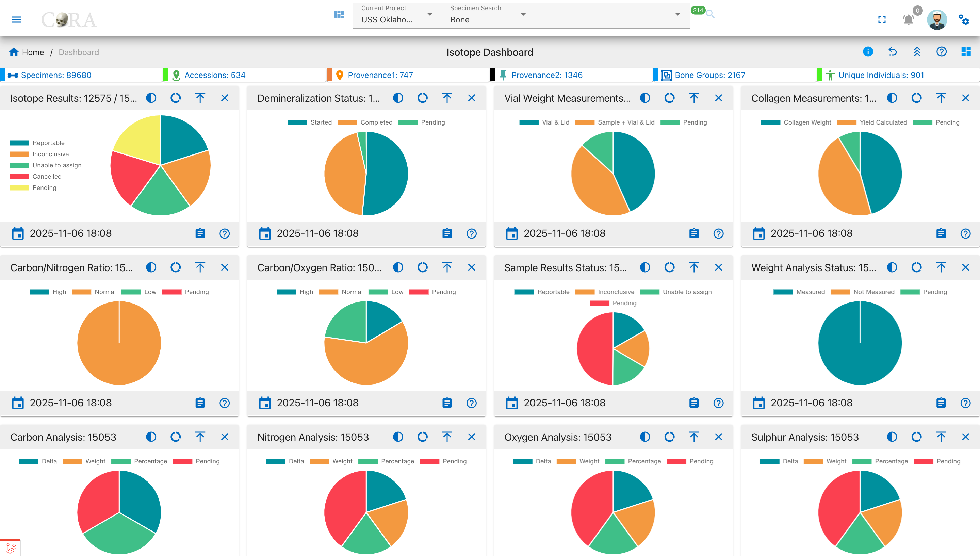Open dashboard help question-mark icon in header
The height and width of the screenshot is (556, 980).
click(942, 52)
